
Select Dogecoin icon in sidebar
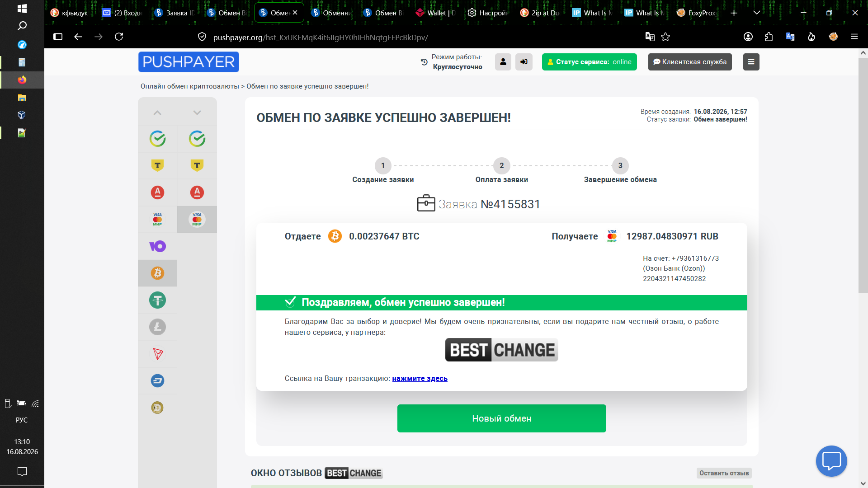(157, 408)
